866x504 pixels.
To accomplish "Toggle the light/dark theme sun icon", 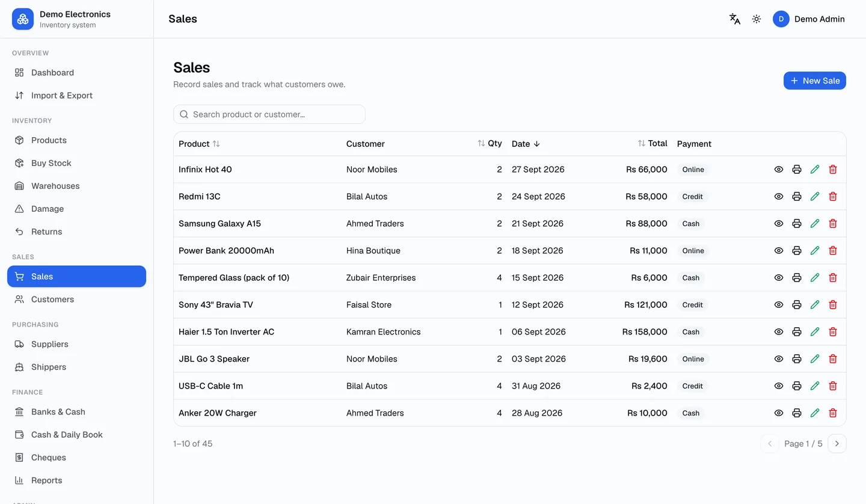I will click(x=757, y=19).
